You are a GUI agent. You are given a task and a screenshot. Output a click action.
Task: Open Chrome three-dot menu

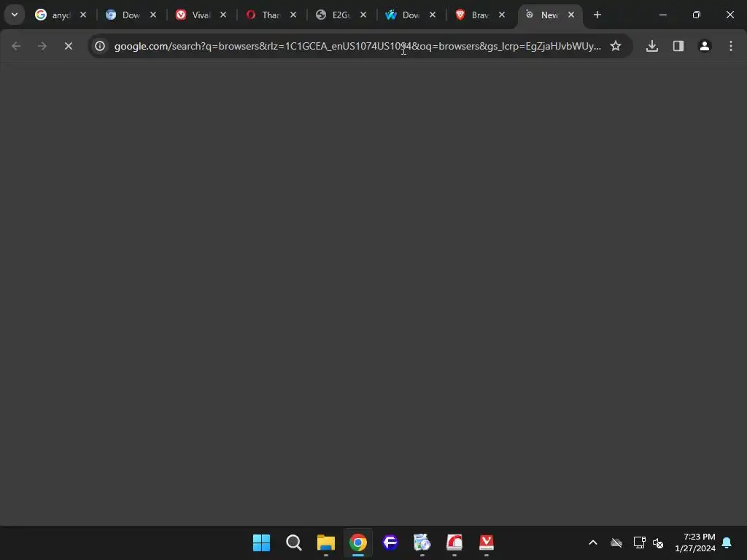(731, 46)
